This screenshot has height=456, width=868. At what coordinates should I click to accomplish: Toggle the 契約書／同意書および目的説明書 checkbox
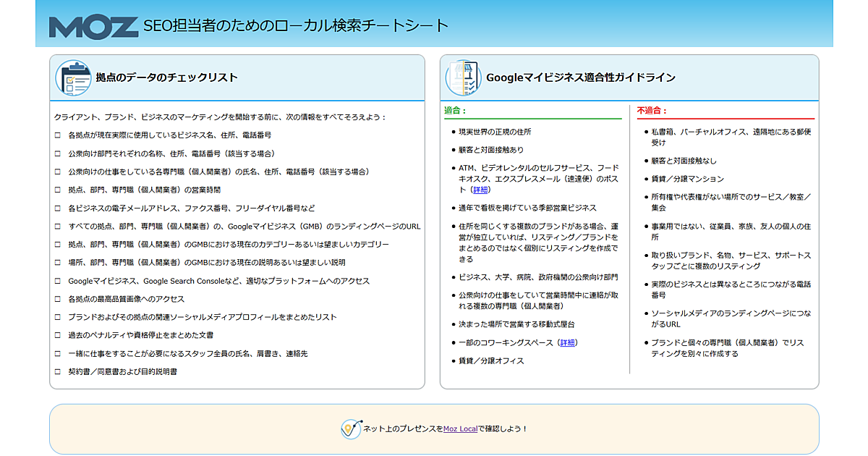(58, 372)
